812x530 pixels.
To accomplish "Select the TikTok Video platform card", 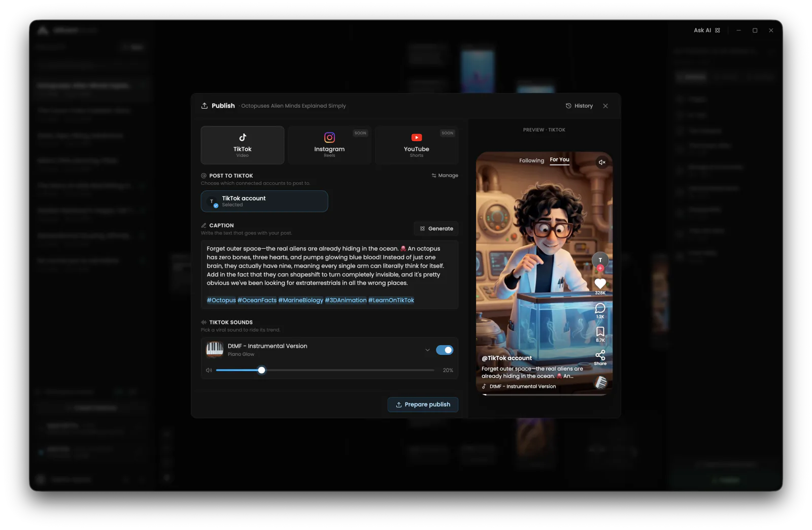I will (242, 145).
